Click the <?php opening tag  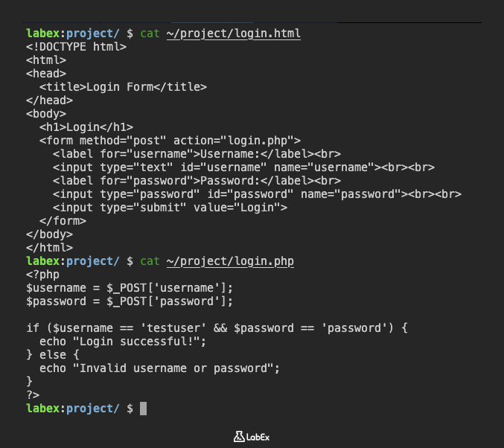pyautogui.click(x=42, y=275)
